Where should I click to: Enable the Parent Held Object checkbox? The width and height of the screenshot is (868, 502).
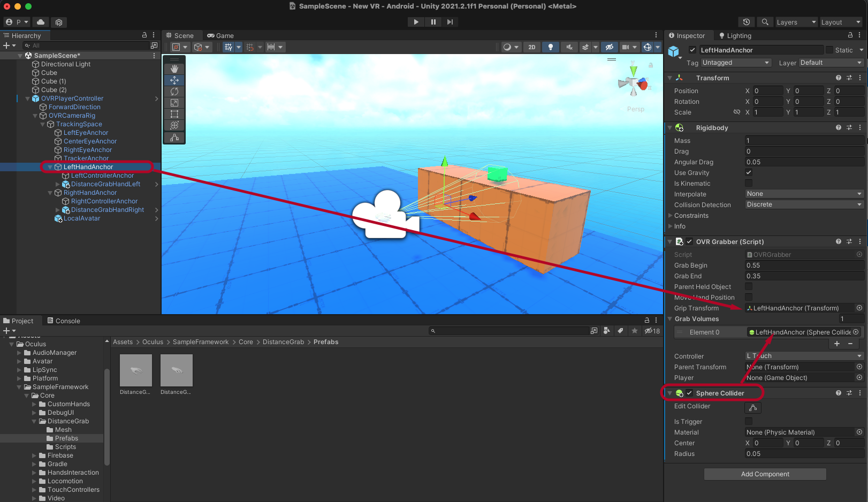point(749,286)
